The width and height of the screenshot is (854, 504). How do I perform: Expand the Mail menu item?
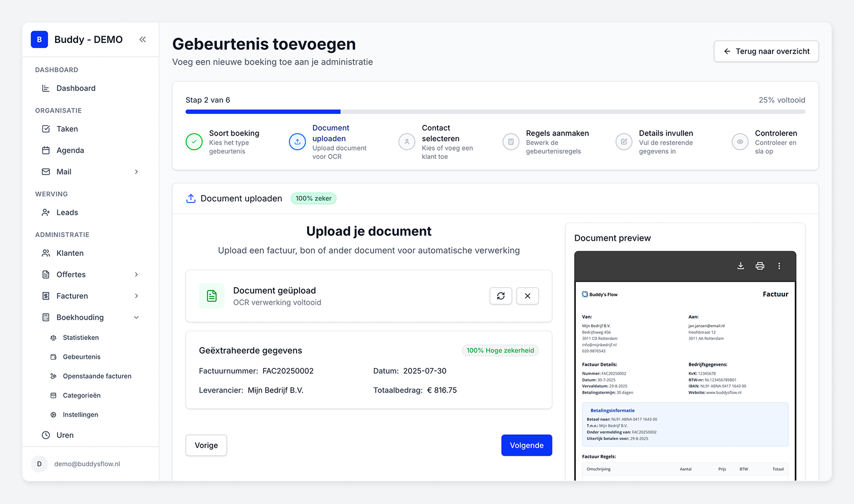[137, 172]
